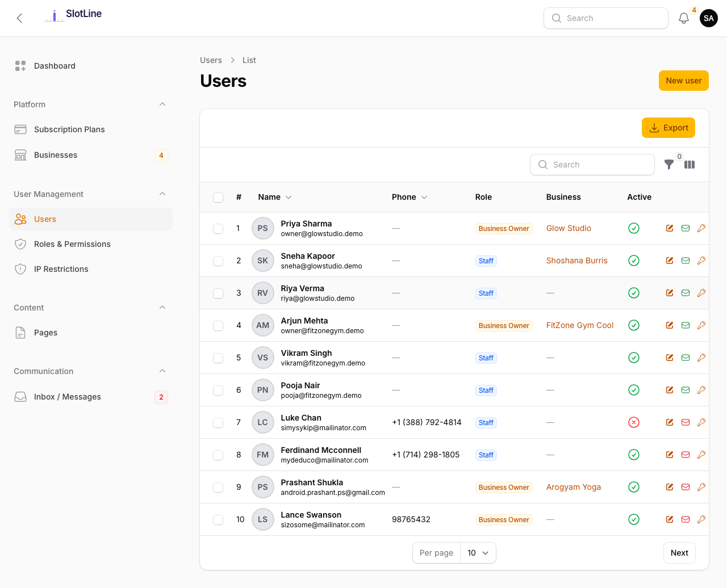This screenshot has width=727, height=588.
Task: Open IP Restrictions in sidebar
Action: [x=91, y=269]
